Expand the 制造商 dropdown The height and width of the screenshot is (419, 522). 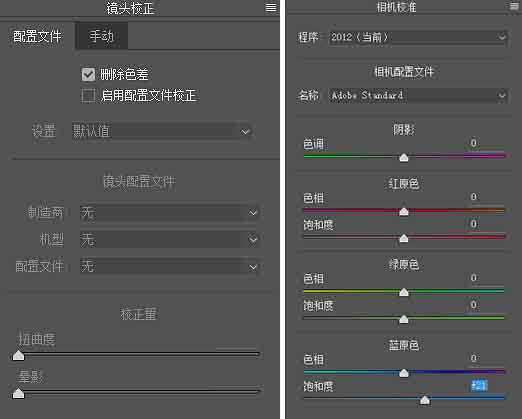click(170, 212)
